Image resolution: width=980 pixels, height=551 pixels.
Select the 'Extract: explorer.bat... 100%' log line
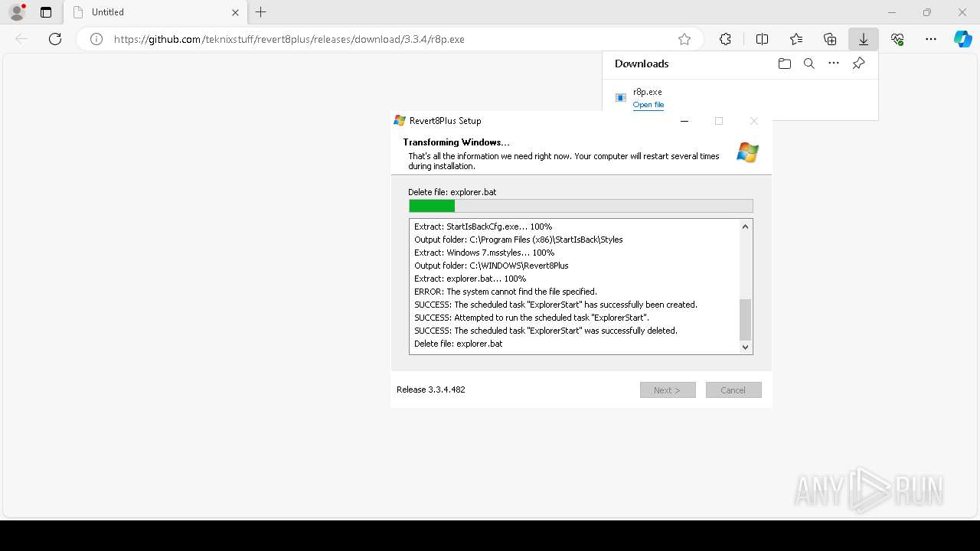470,279
